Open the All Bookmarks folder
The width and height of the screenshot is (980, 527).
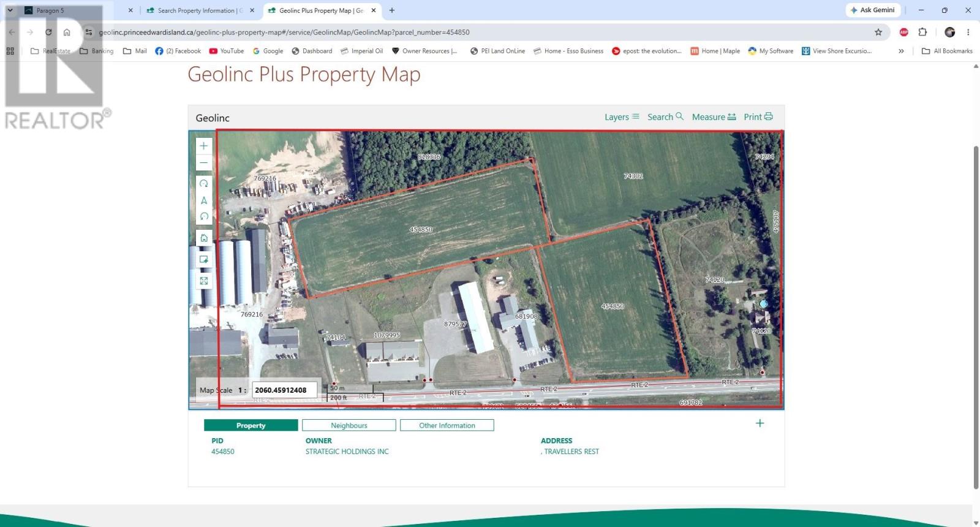[947, 51]
